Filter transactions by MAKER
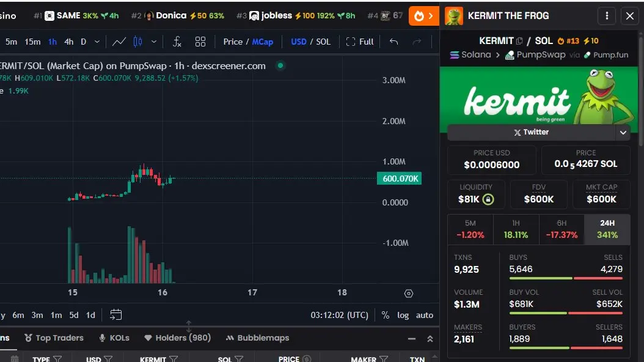 [x=384, y=359]
